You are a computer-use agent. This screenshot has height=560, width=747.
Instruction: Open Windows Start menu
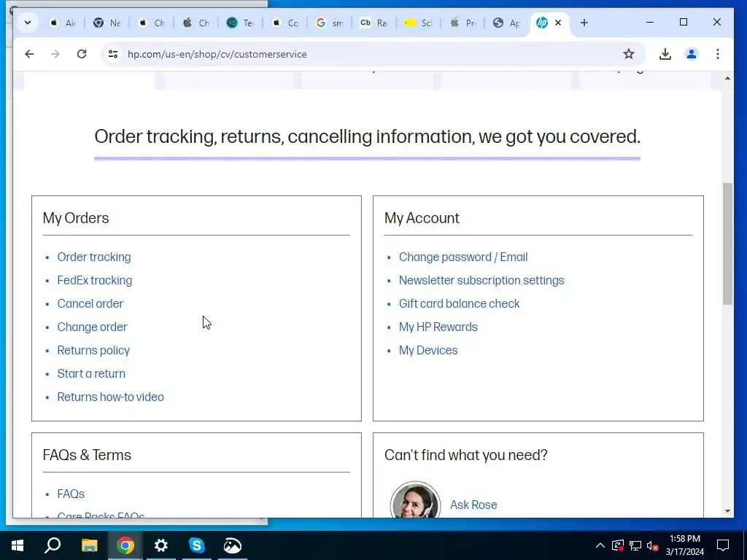(18, 545)
